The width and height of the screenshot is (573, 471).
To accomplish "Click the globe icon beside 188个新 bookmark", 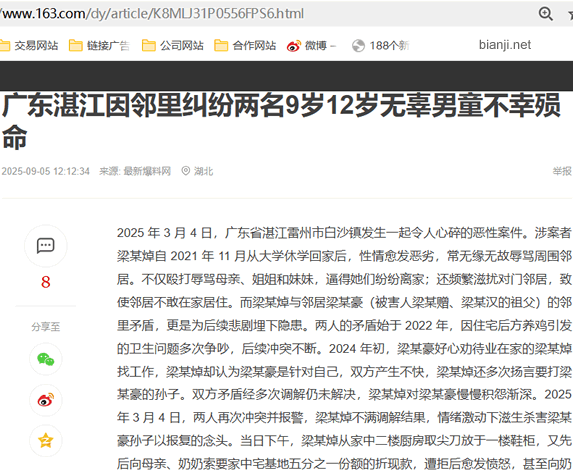I will (x=358, y=46).
